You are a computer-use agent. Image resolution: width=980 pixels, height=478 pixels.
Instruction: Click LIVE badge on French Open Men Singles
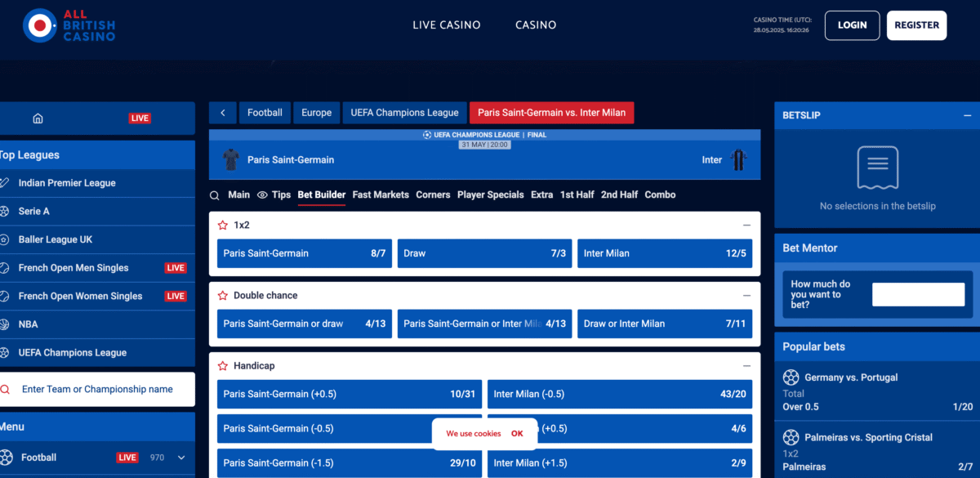click(176, 268)
